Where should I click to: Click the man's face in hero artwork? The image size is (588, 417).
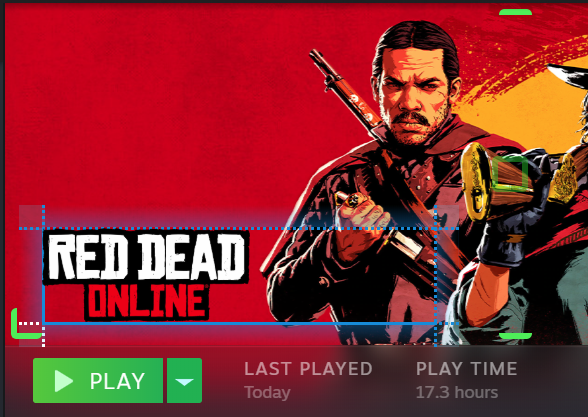tap(414, 96)
